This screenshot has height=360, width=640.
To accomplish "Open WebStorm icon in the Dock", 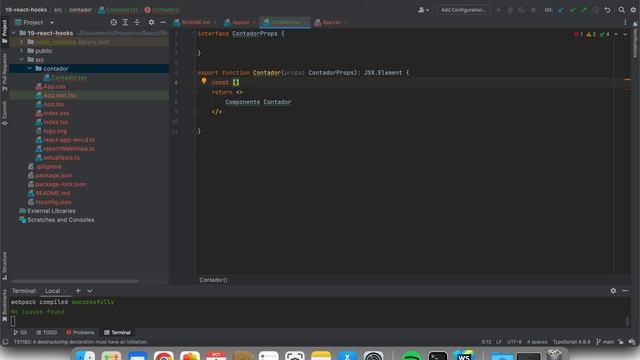I will click(x=464, y=356).
